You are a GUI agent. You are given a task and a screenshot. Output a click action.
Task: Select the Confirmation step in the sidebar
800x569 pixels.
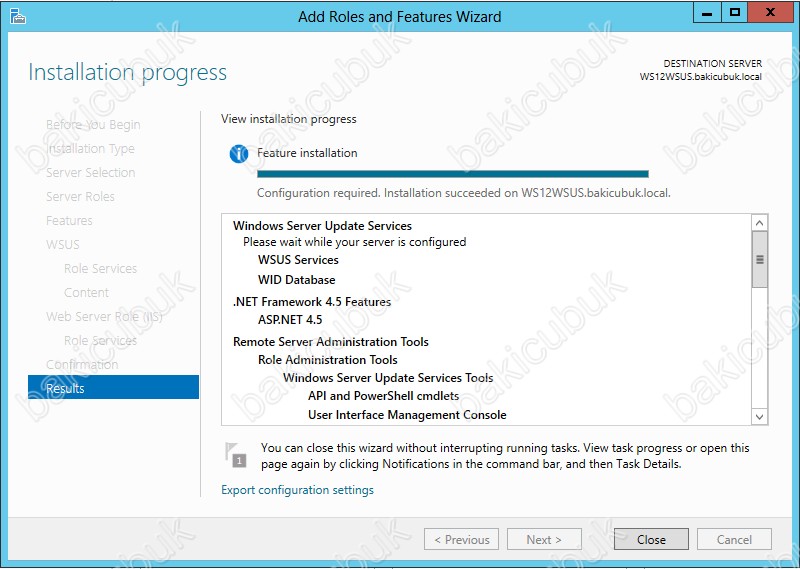[x=82, y=364]
